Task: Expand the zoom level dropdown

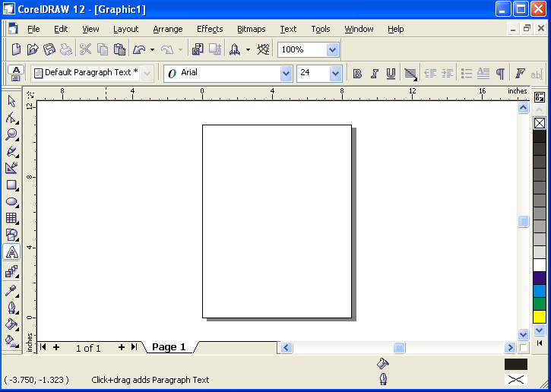Action: click(332, 50)
